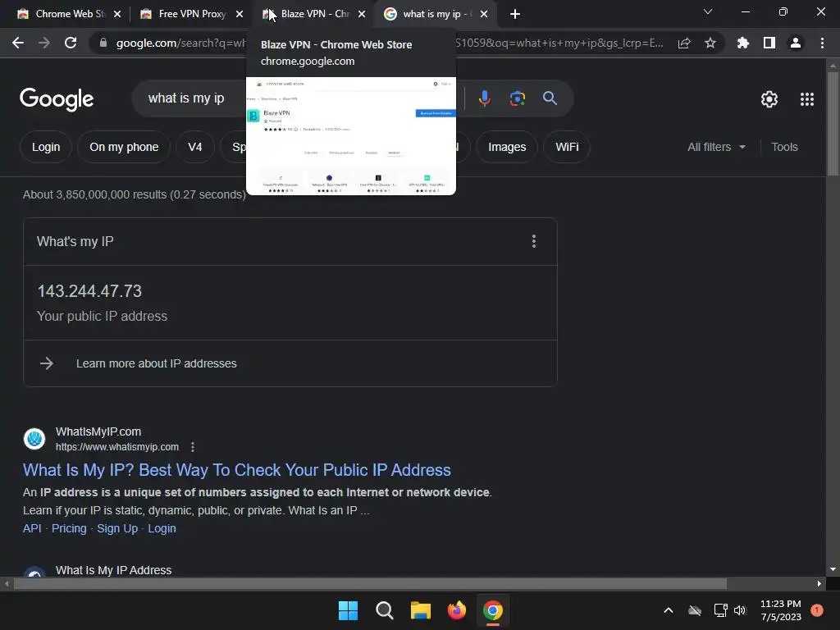Close the Blaze VPN tab

(362, 14)
